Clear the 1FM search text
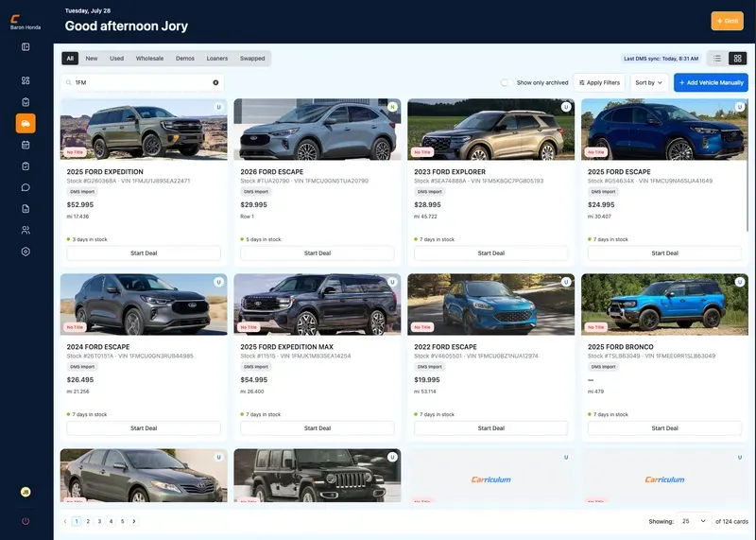The height and width of the screenshot is (540, 756). pos(215,82)
